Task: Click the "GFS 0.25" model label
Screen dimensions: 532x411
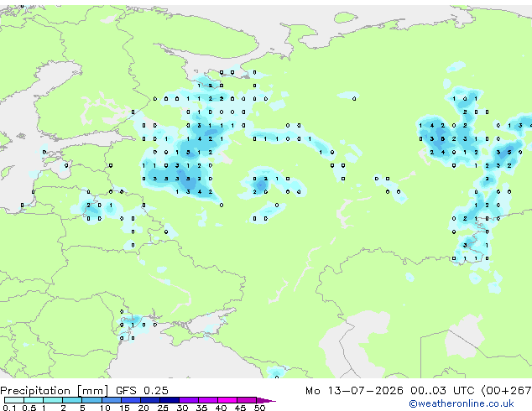Action: pyautogui.click(x=142, y=391)
